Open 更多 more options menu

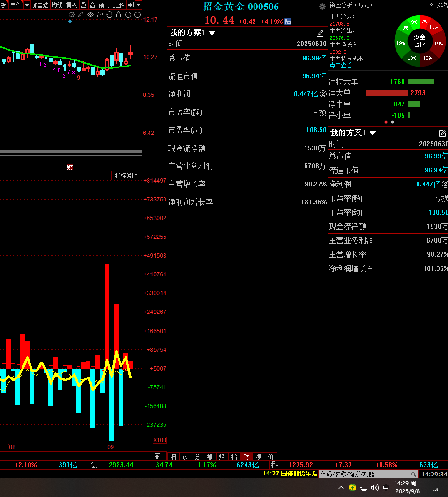pyautogui.click(x=119, y=5)
